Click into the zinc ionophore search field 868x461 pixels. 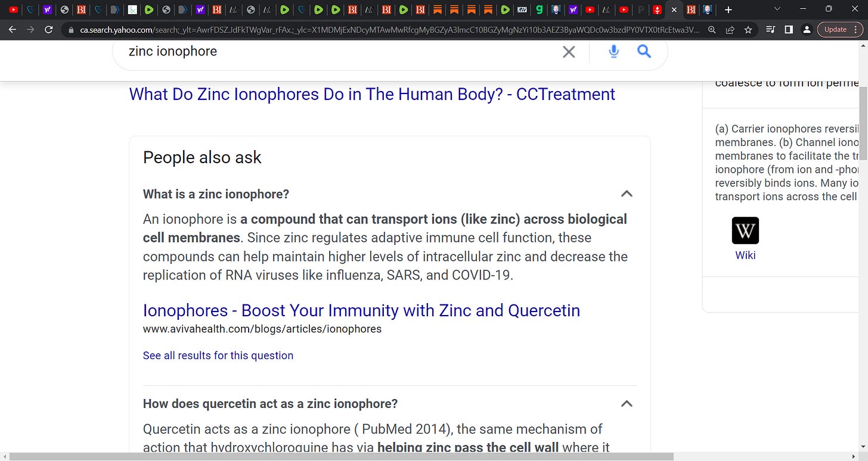[x=334, y=52]
